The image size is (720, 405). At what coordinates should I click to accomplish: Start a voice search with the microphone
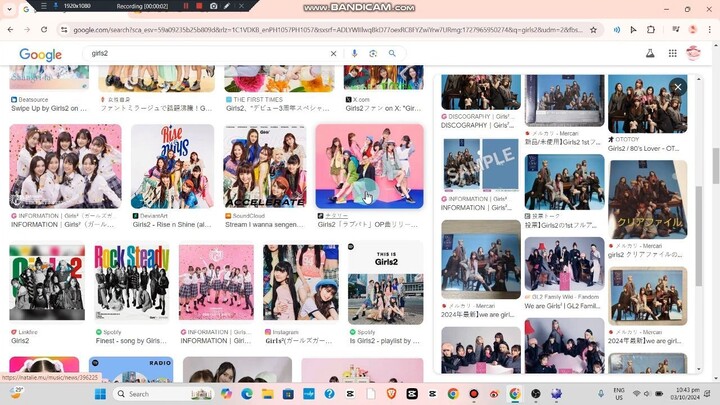(x=354, y=53)
